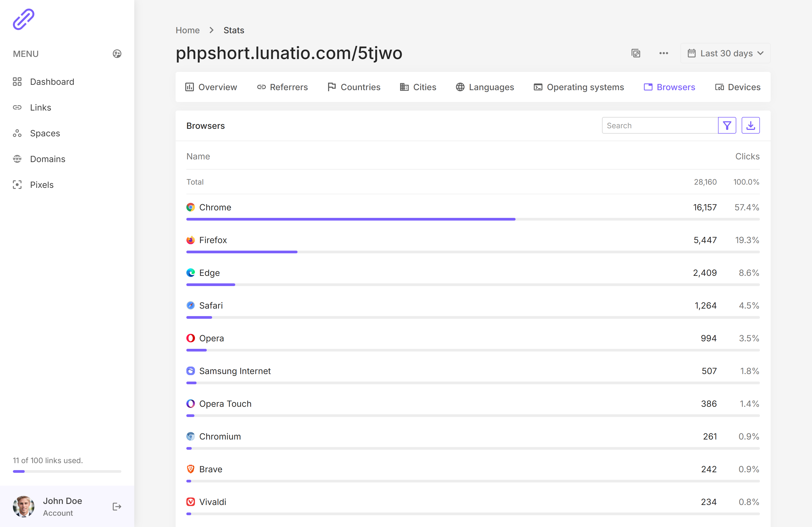
Task: Click in the Browsers search field
Action: click(x=659, y=125)
